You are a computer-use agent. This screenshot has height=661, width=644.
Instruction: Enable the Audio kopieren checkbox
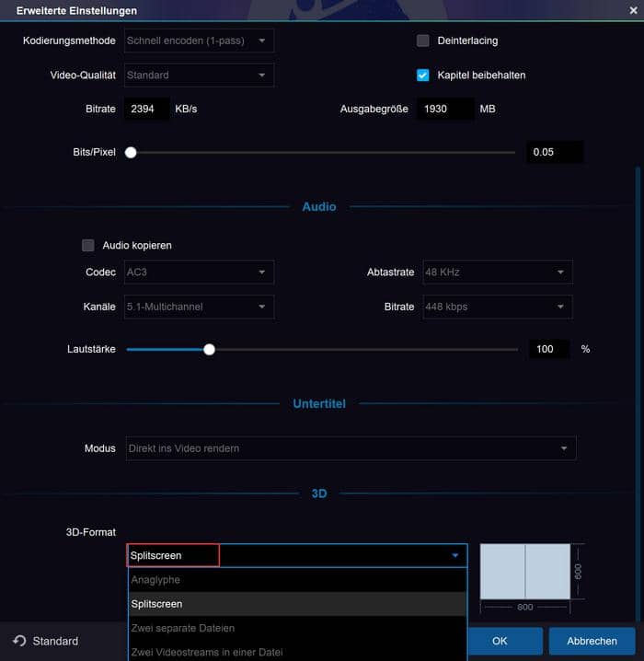click(x=88, y=246)
